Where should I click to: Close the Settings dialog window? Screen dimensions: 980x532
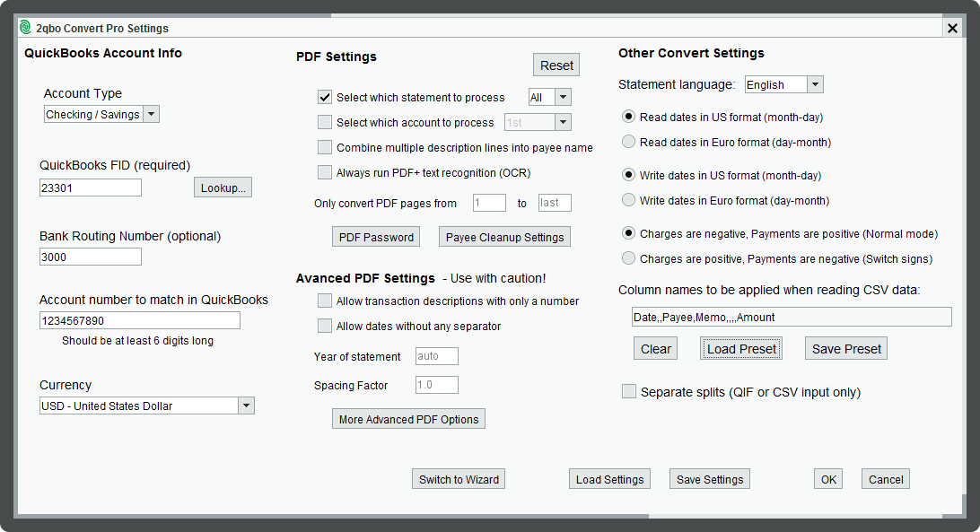952,28
